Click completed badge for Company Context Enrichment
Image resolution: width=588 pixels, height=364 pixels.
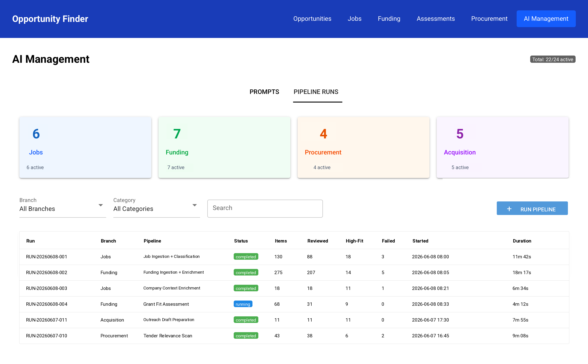coord(246,288)
